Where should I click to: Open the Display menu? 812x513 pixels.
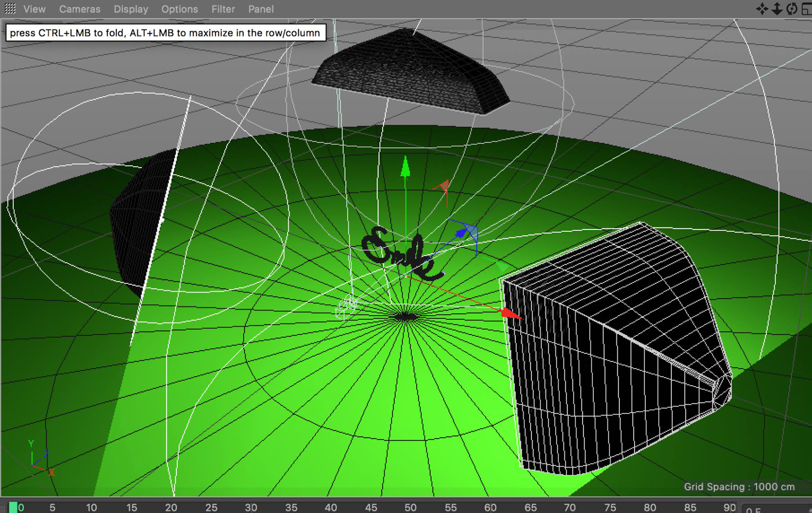tap(131, 9)
